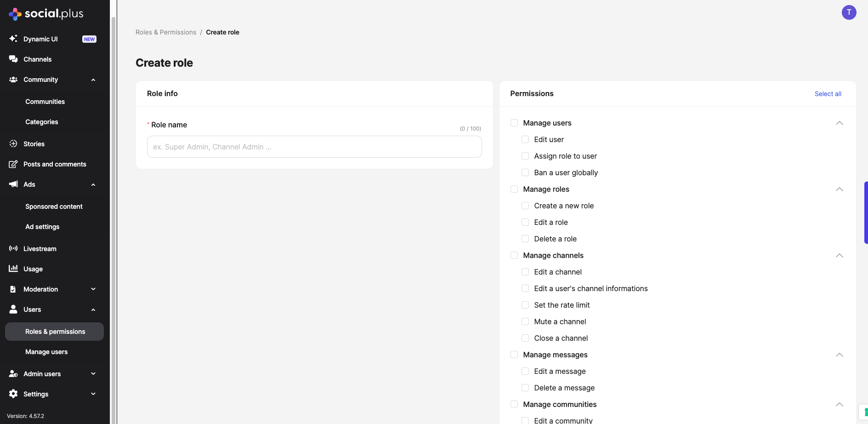
Task: Expand the Settings sidebar section
Action: click(93, 394)
